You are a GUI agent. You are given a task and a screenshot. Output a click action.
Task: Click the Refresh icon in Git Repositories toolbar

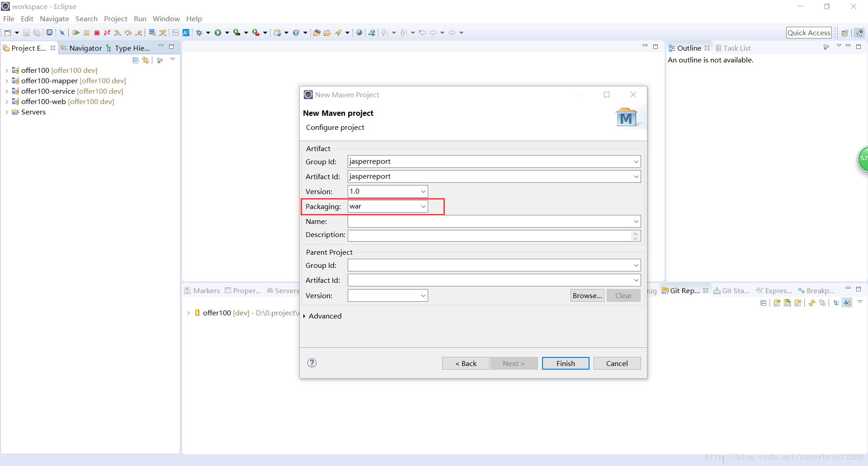click(812, 303)
